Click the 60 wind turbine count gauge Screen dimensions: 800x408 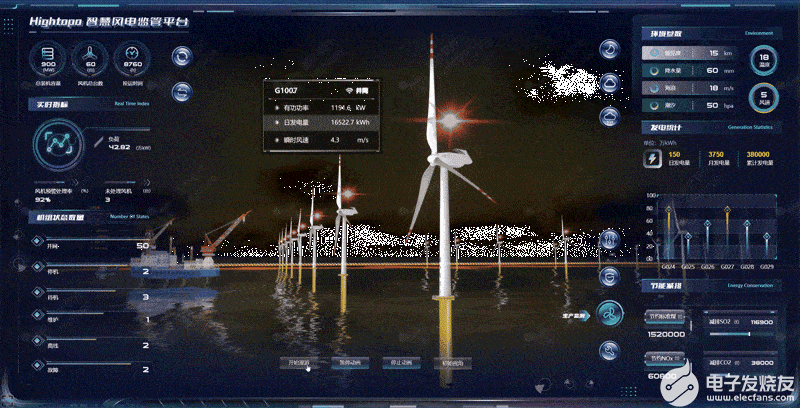[90, 59]
